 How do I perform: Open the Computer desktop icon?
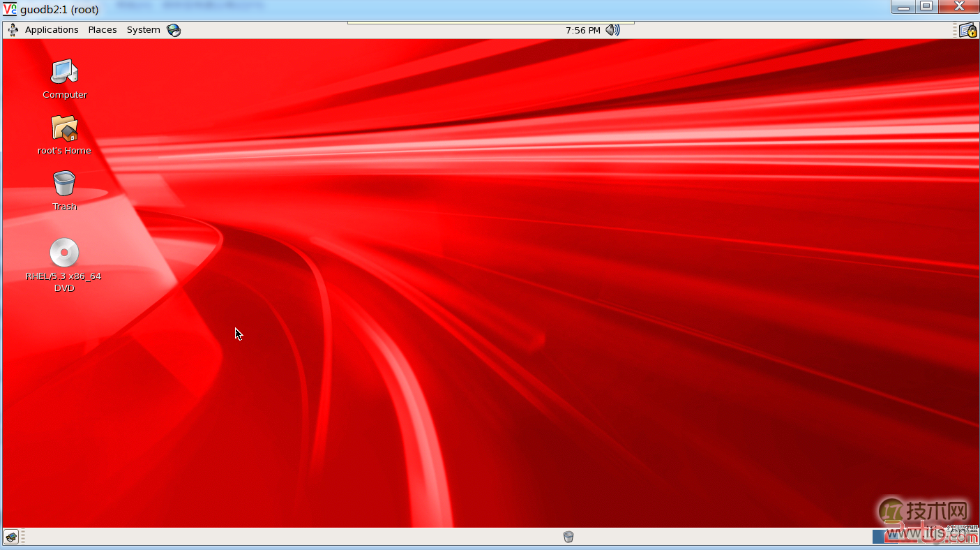[x=64, y=72]
